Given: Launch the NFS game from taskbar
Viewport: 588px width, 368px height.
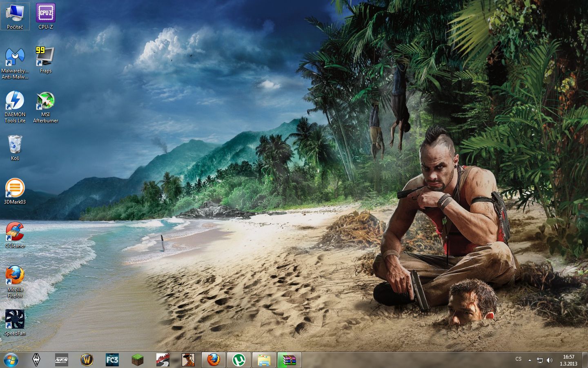Looking at the screenshot, I should tap(62, 360).
